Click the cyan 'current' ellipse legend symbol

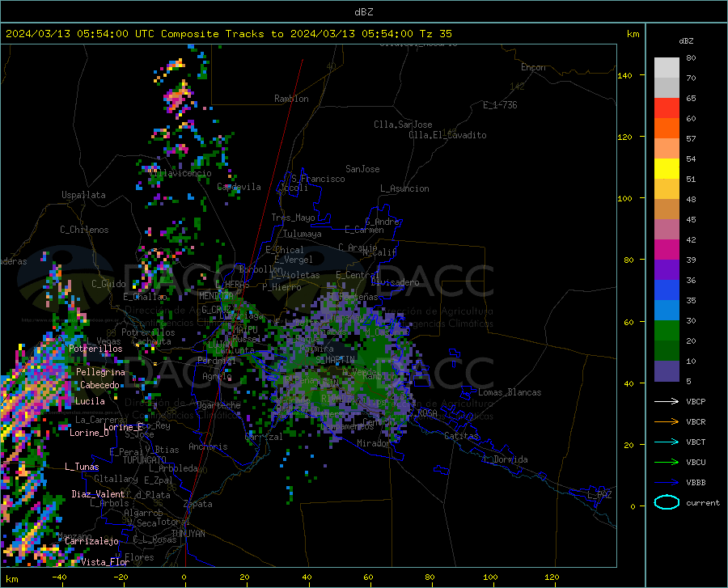[x=667, y=502]
